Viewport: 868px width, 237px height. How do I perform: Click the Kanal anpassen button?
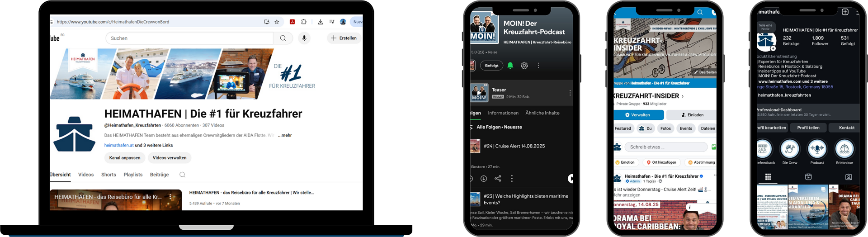point(125,158)
